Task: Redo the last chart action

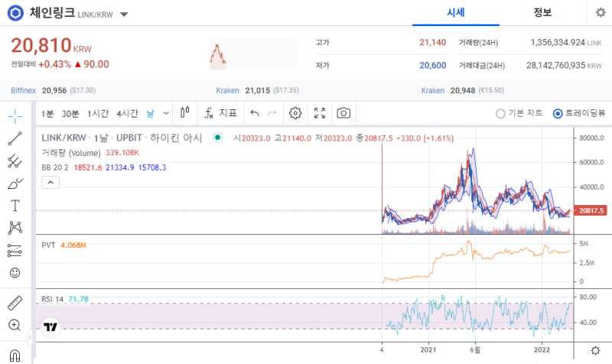Action: tap(272, 113)
